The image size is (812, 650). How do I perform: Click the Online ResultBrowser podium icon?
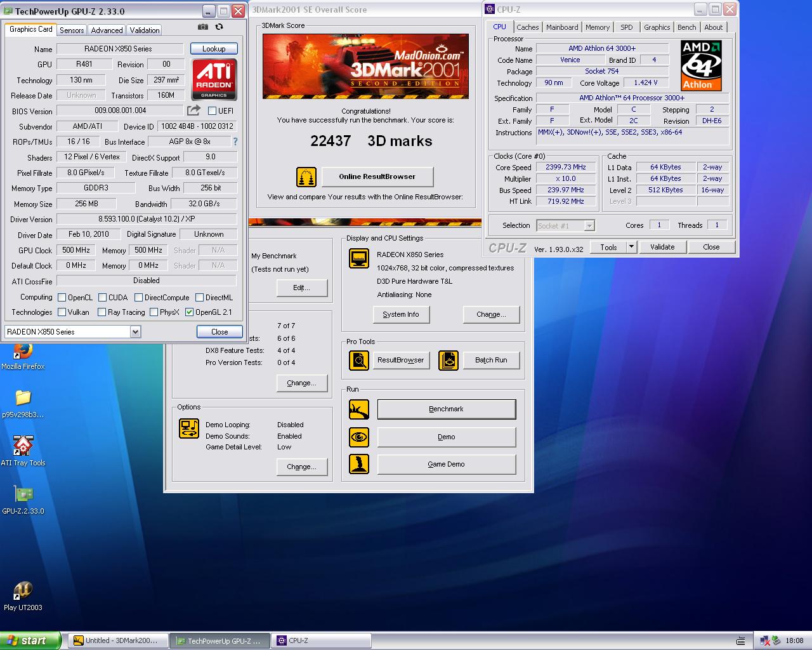coord(306,177)
